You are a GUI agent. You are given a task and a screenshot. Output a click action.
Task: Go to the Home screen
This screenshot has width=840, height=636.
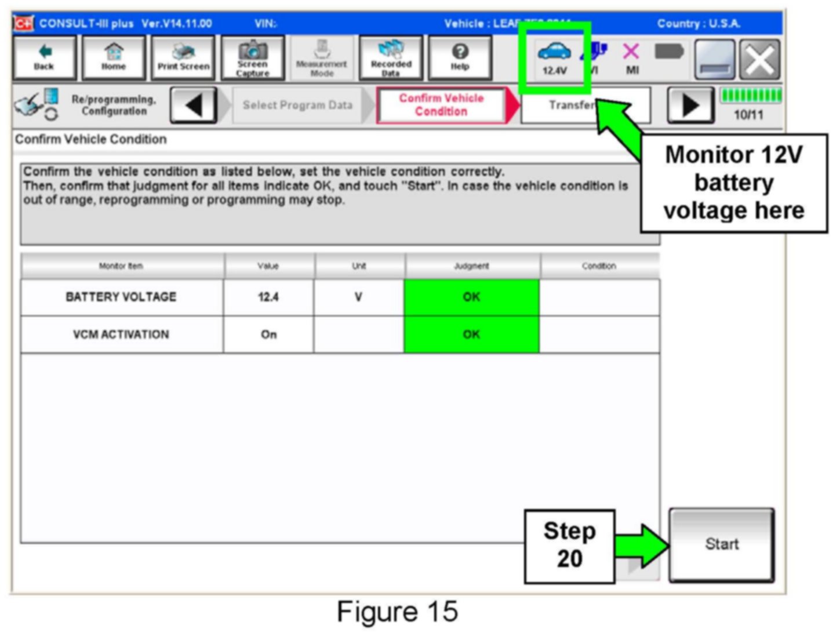[114, 58]
